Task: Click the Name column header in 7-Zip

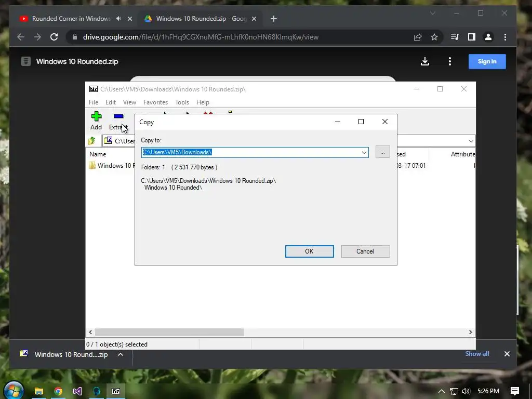Action: pos(98,154)
